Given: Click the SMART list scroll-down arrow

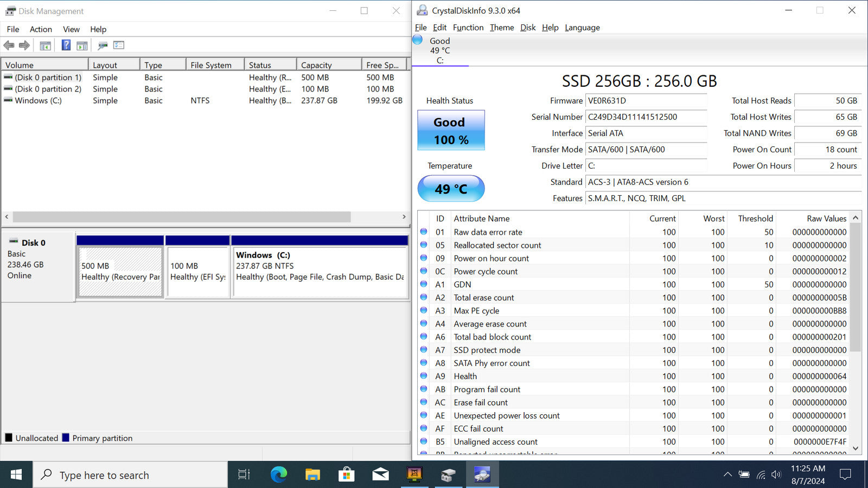Looking at the screenshot, I should point(856,448).
